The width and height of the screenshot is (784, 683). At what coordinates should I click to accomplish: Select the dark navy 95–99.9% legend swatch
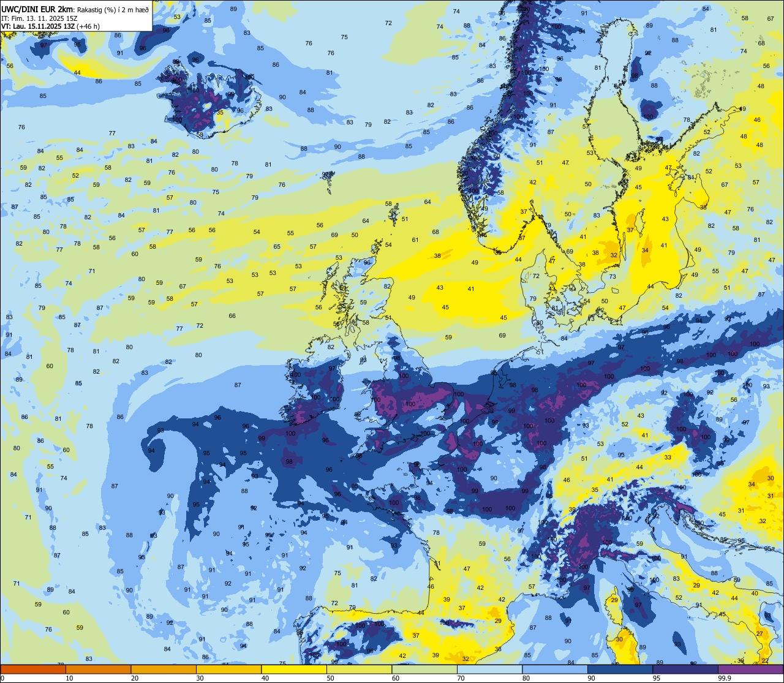[x=685, y=670]
